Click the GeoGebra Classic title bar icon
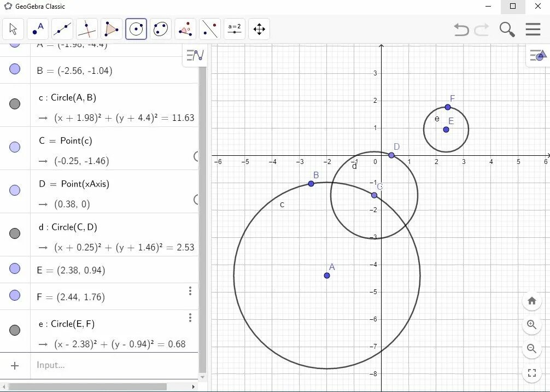The width and height of the screenshot is (550, 392). [x=8, y=7]
